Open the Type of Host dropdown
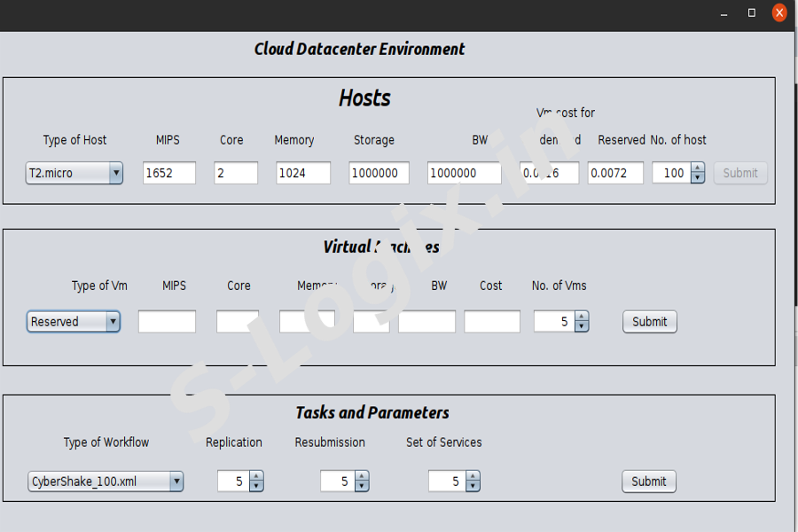This screenshot has height=532, width=798. pyautogui.click(x=74, y=173)
